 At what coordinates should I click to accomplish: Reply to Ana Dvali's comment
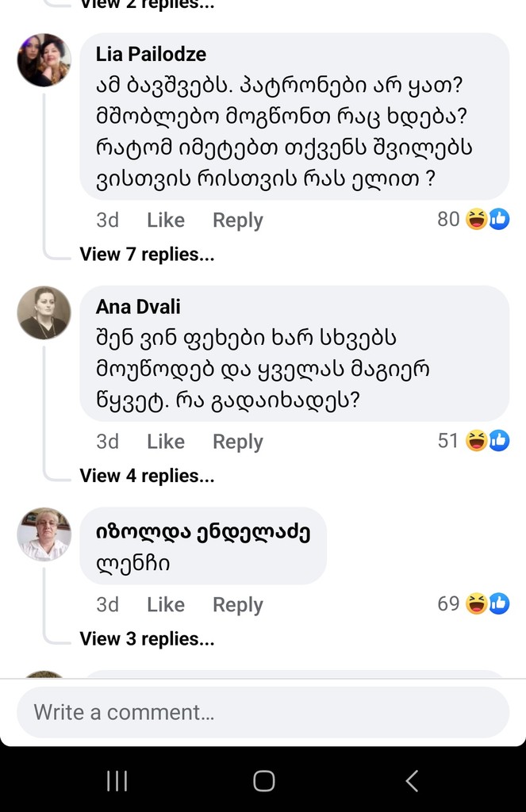click(x=237, y=442)
